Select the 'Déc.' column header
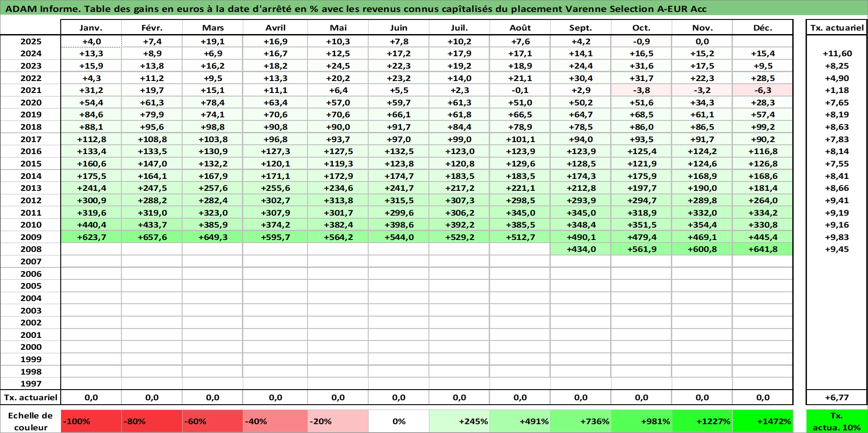This screenshot has width=868, height=433. tap(763, 27)
